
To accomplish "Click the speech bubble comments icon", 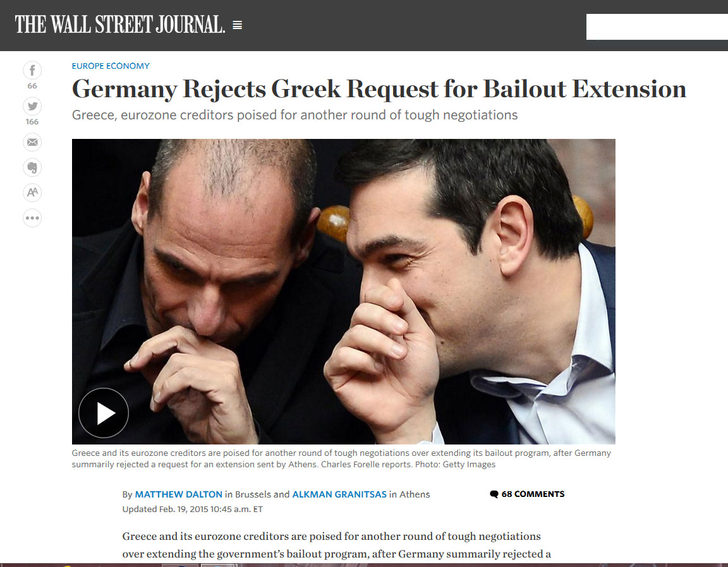I will (494, 494).
